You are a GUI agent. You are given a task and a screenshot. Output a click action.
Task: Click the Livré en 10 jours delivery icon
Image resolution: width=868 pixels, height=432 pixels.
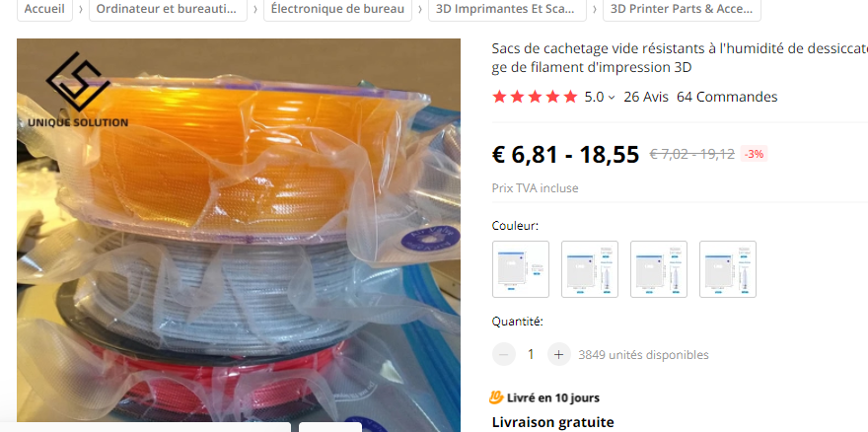tap(496, 397)
